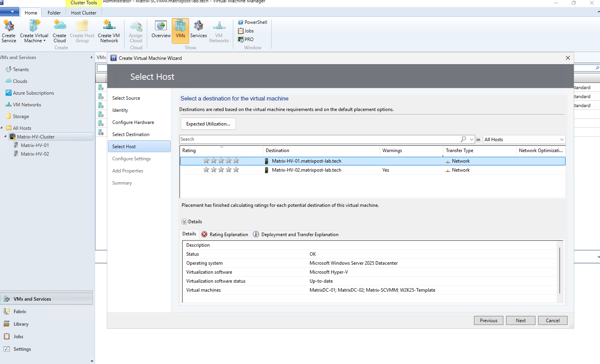Switch to the Folder ribbon tab
This screenshot has height=364, width=600.
pyautogui.click(x=54, y=13)
